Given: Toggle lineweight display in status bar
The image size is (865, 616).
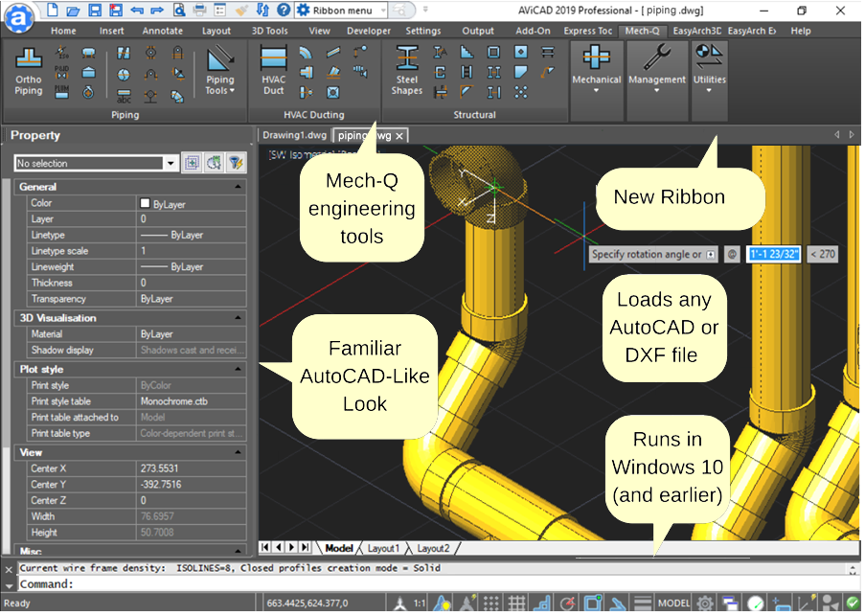Looking at the screenshot, I should tap(642, 604).
